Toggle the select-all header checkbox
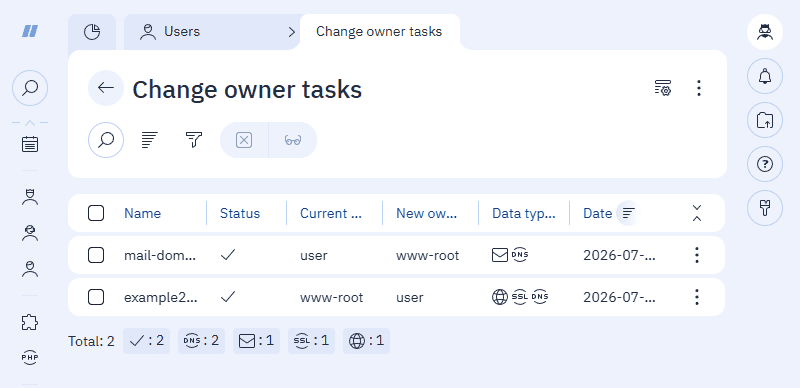Viewport: 800px width, 388px height. pos(96,213)
